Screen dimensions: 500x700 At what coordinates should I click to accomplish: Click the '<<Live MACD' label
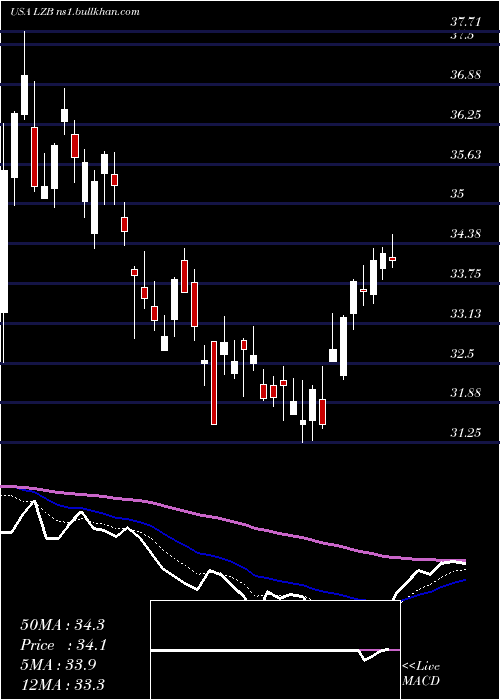(x=421, y=673)
